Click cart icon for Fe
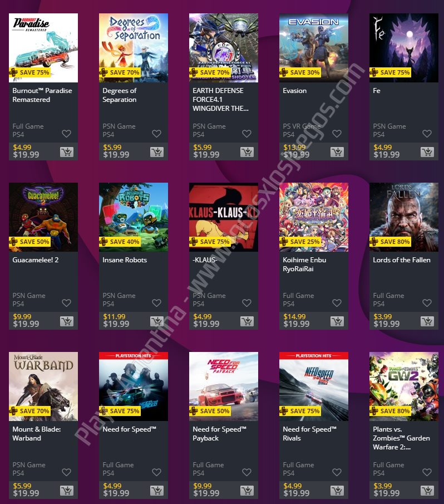This screenshot has width=444, height=504. (x=427, y=151)
